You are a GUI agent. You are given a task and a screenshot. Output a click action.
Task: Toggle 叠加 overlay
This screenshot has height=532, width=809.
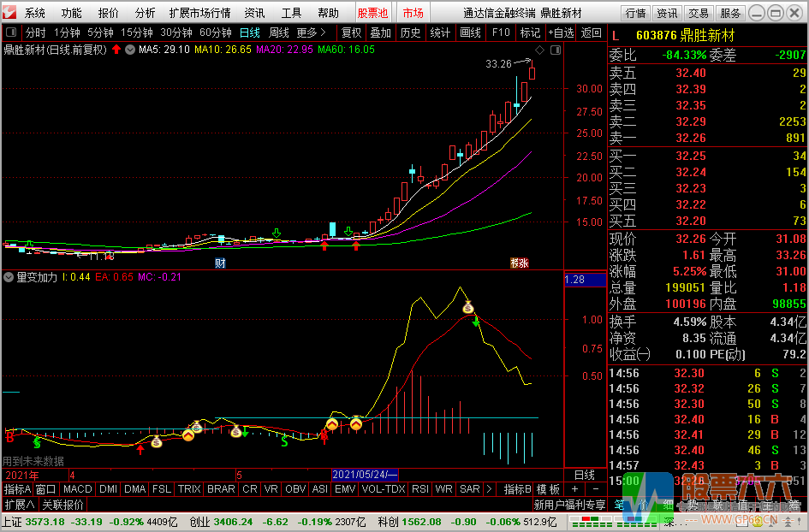(381, 33)
